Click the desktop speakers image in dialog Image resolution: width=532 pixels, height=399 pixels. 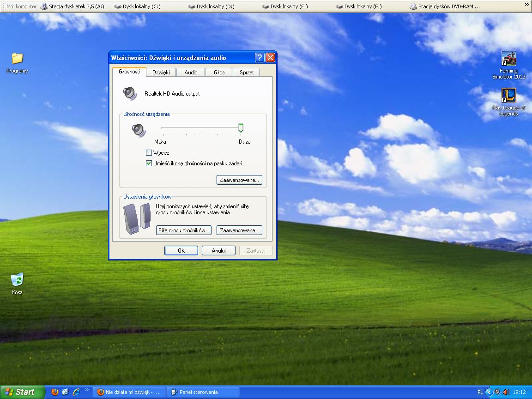click(137, 218)
